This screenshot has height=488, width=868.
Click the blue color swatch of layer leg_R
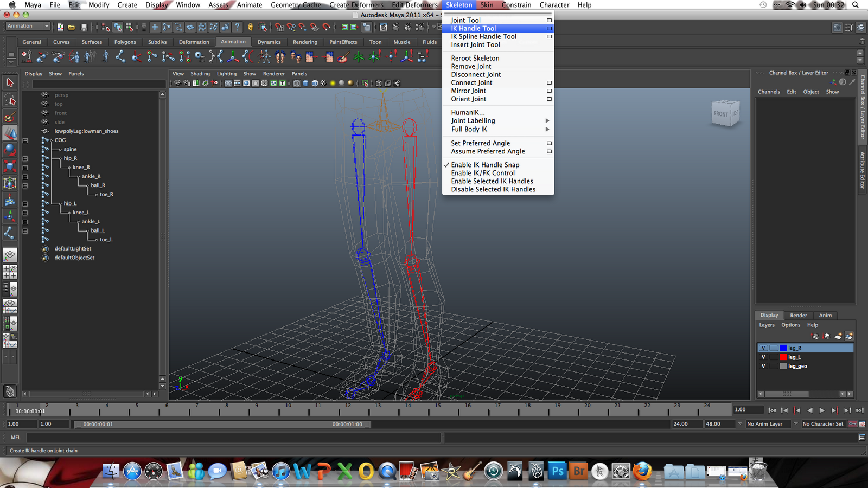783,348
